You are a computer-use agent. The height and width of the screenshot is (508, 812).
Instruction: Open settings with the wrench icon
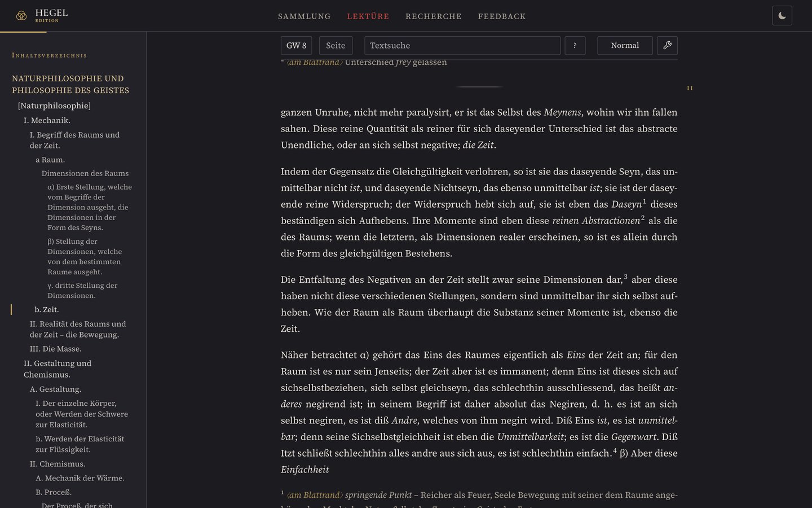pyautogui.click(x=667, y=46)
